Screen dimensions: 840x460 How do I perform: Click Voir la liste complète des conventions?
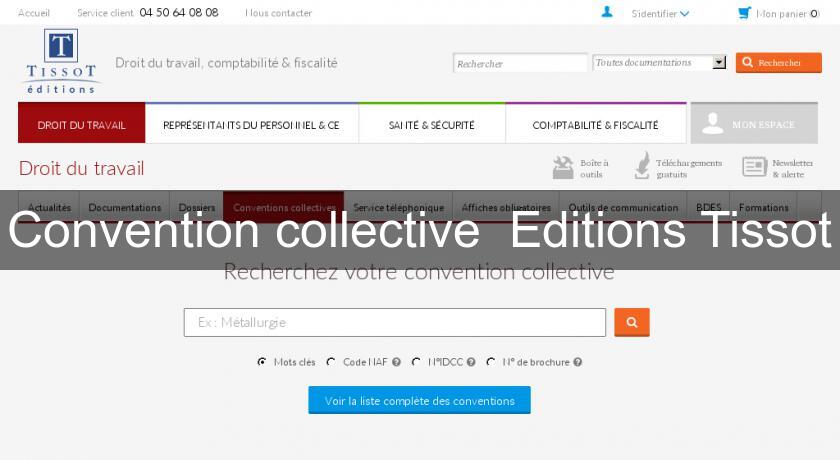point(419,400)
